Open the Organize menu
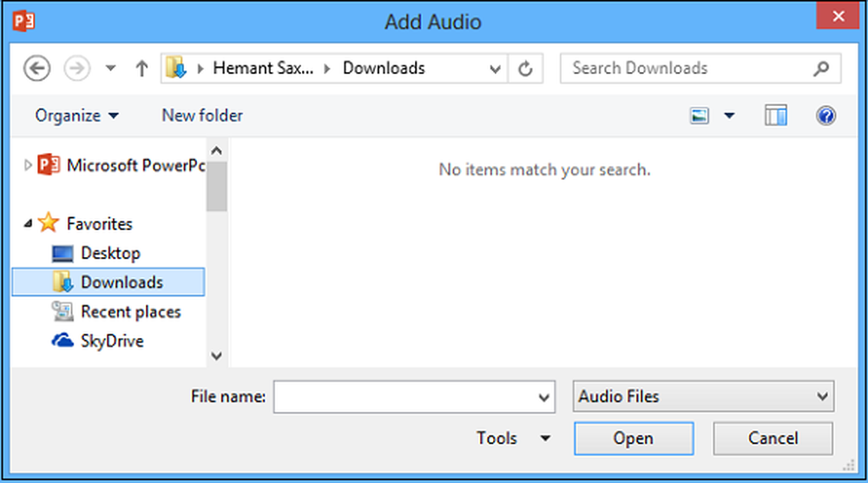Screen dimensions: 868x483 [76, 116]
